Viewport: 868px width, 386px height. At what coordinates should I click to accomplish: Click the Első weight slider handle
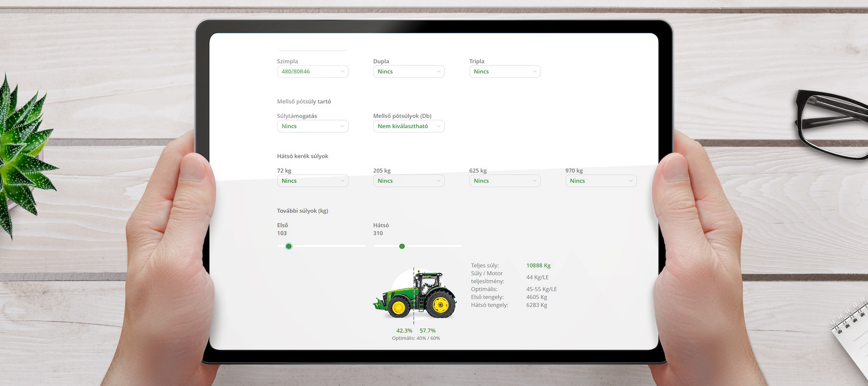(x=289, y=246)
